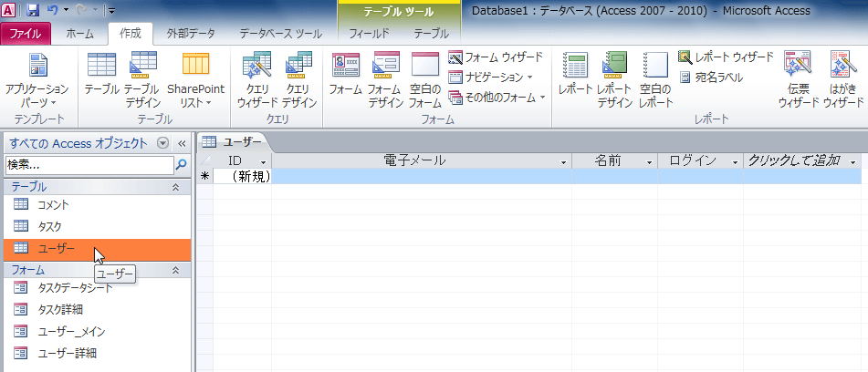The height and width of the screenshot is (372, 868).
Task: Open the Application Parts (アプリケーション パーツ) gallery
Action: [37, 80]
